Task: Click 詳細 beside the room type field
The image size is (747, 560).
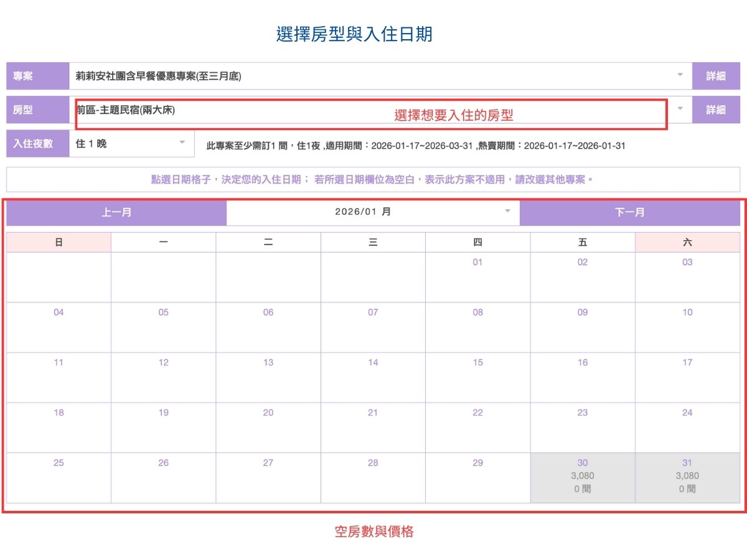Action: tap(716, 110)
